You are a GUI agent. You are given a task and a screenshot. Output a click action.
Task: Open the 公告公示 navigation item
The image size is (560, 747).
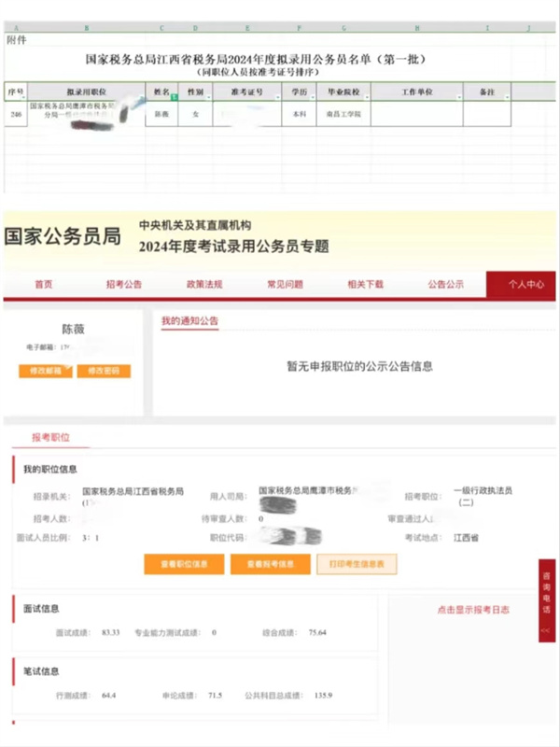click(x=446, y=285)
